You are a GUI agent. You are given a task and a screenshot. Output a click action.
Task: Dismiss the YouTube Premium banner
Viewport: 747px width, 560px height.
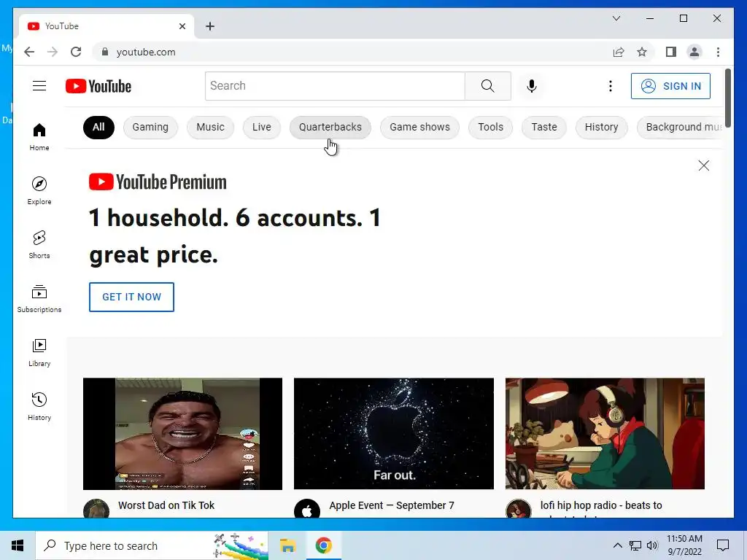pyautogui.click(x=704, y=166)
